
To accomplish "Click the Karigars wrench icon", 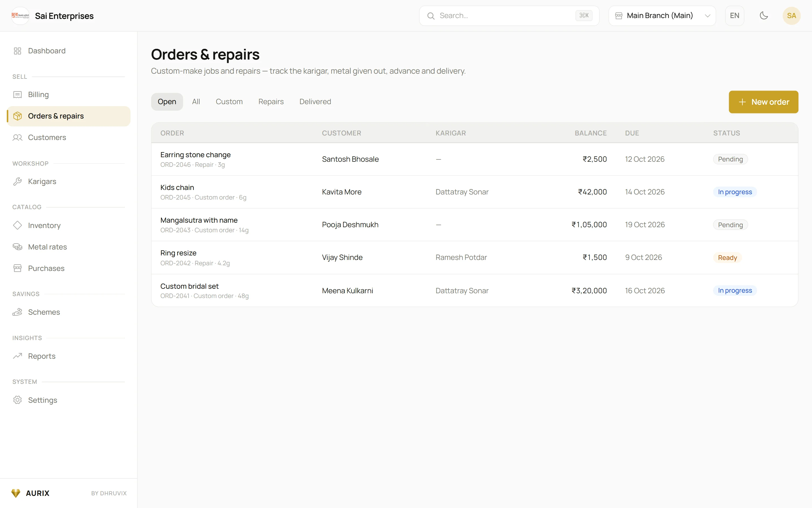I will click(x=17, y=181).
